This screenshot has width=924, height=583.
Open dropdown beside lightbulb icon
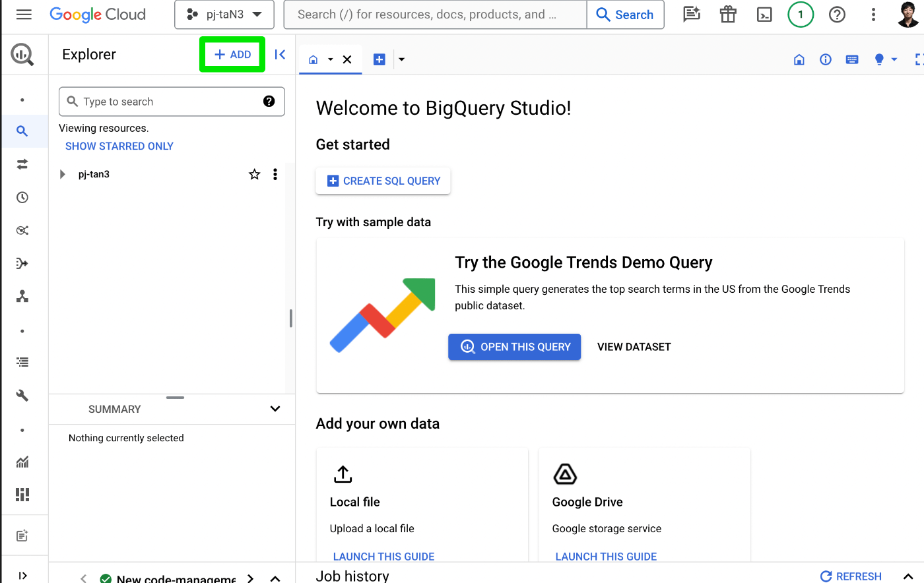(894, 59)
